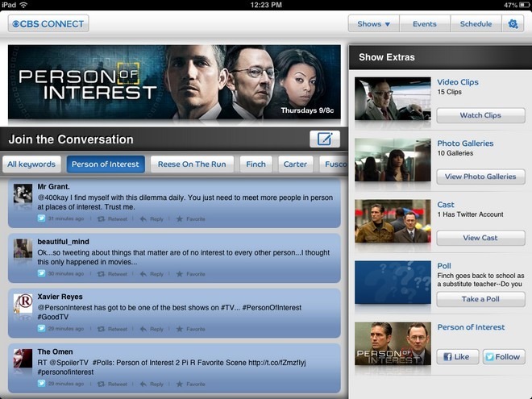Reply to beautiful_mind's tweet

tap(152, 274)
